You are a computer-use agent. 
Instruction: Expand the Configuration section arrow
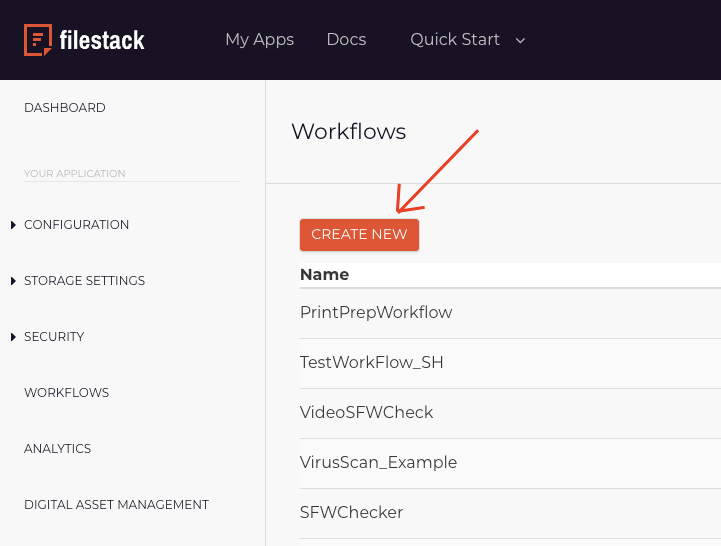(x=13, y=225)
